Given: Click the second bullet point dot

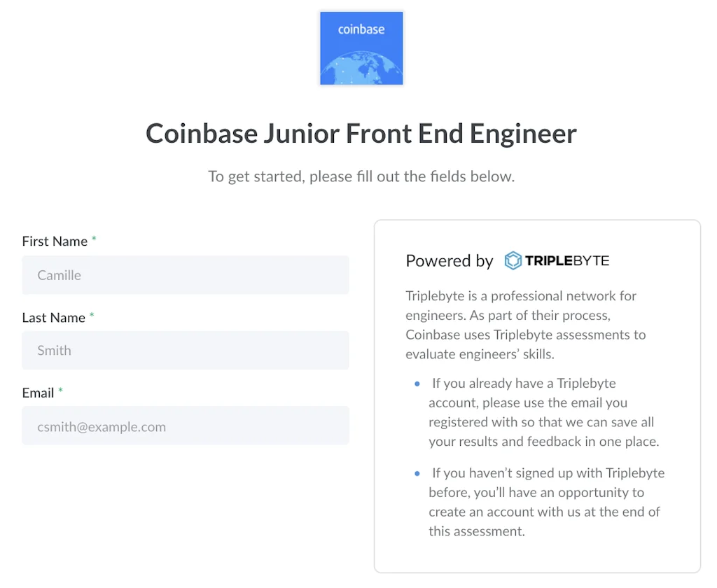Looking at the screenshot, I should pos(417,473).
